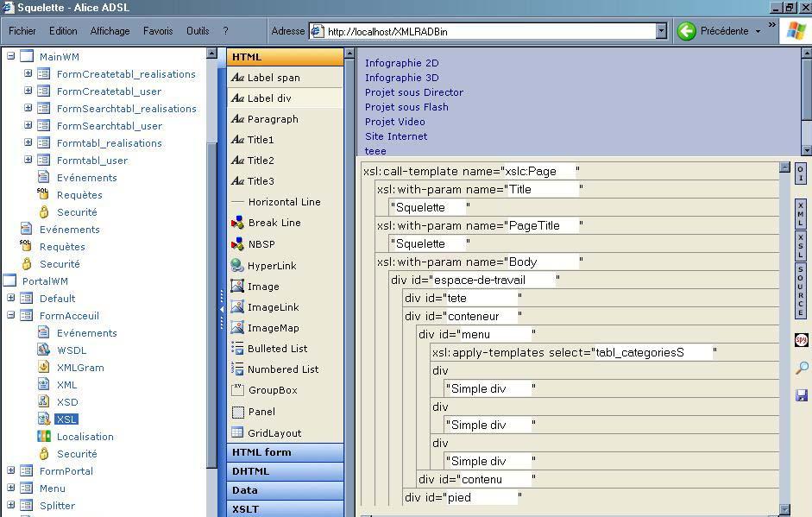812x517 pixels.
Task: Collapse the MainWM tree node
Action: click(11, 57)
